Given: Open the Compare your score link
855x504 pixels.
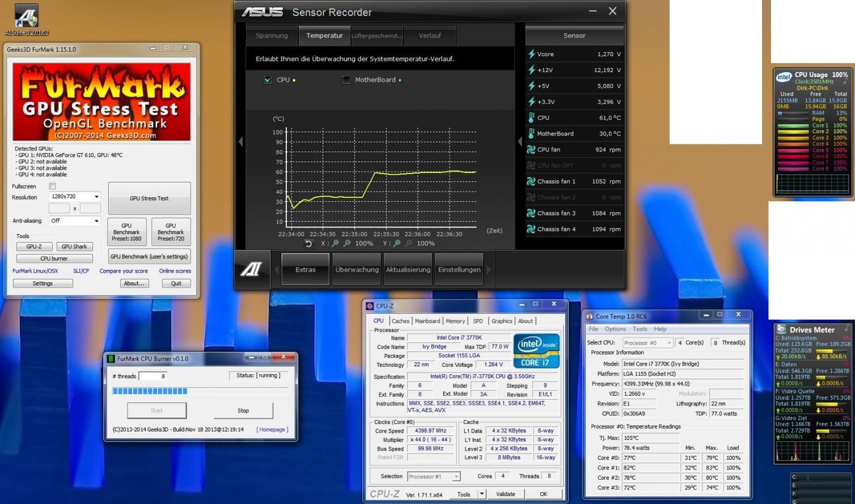Looking at the screenshot, I should [x=124, y=271].
